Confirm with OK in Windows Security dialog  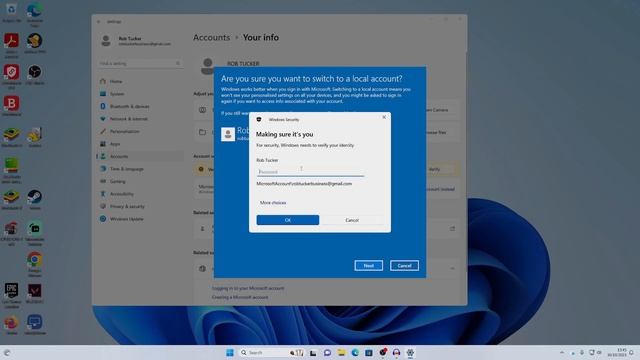(x=288, y=220)
